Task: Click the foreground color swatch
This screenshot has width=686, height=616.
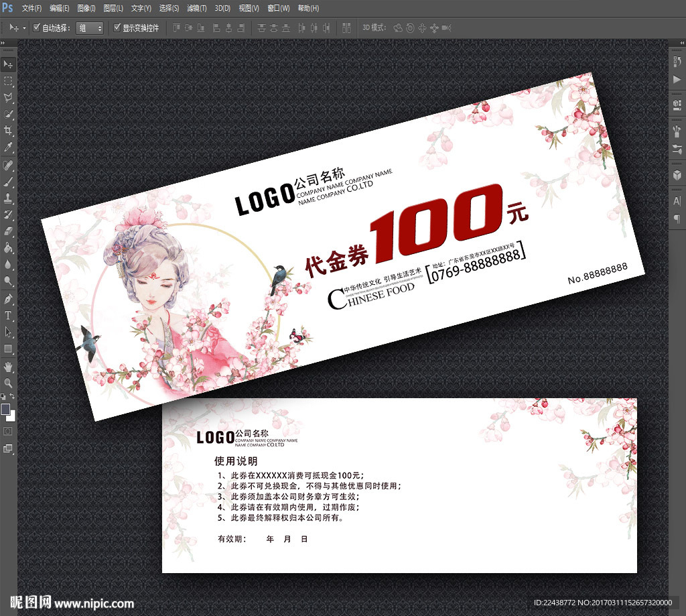Action: pos(5,410)
